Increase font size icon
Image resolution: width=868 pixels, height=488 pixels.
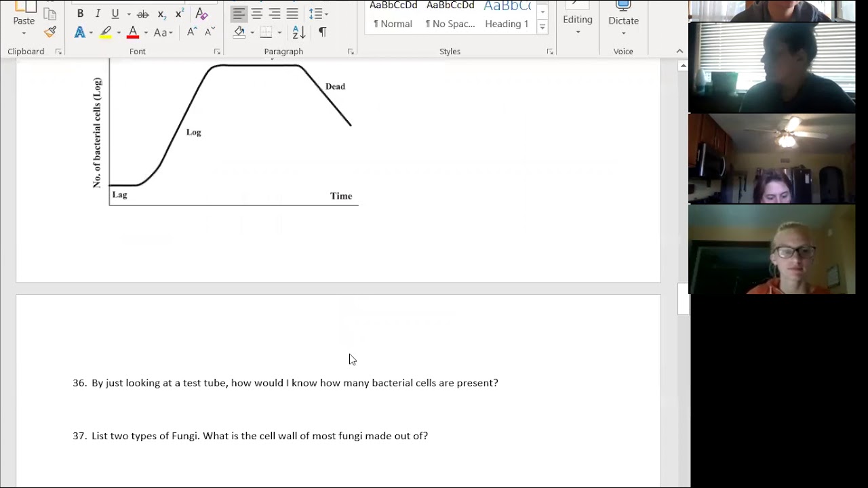192,32
